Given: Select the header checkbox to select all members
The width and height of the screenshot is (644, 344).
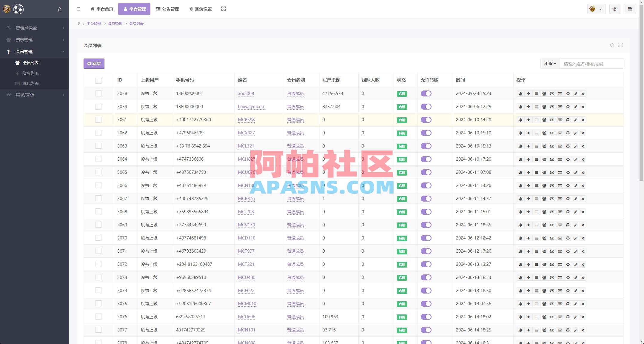Looking at the screenshot, I should pos(98,80).
